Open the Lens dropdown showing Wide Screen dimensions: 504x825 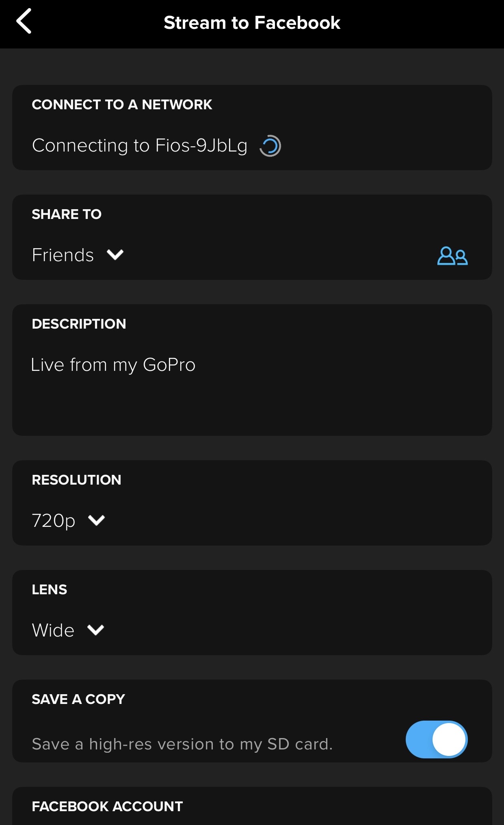67,630
